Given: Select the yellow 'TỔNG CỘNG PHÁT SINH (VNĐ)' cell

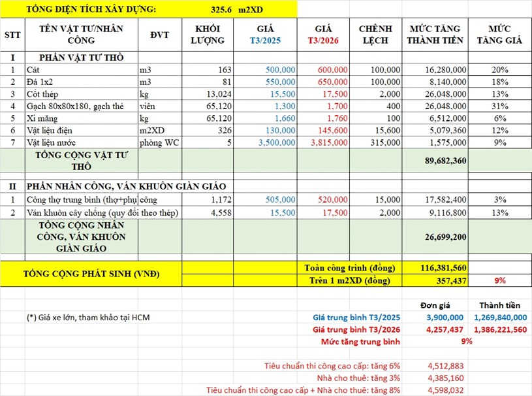Looking at the screenshot, I should pos(91,274).
